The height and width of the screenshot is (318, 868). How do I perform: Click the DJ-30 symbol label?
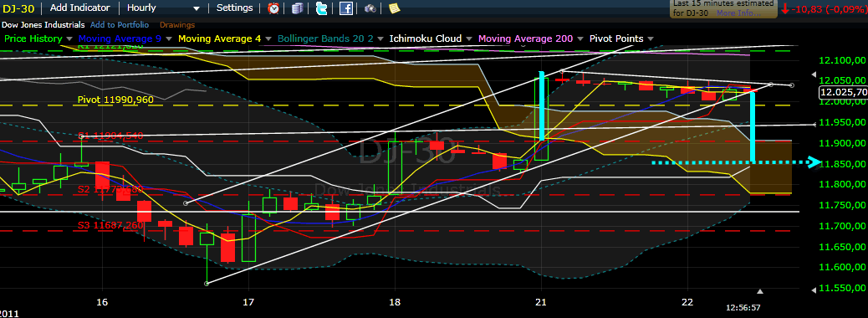pyautogui.click(x=19, y=8)
